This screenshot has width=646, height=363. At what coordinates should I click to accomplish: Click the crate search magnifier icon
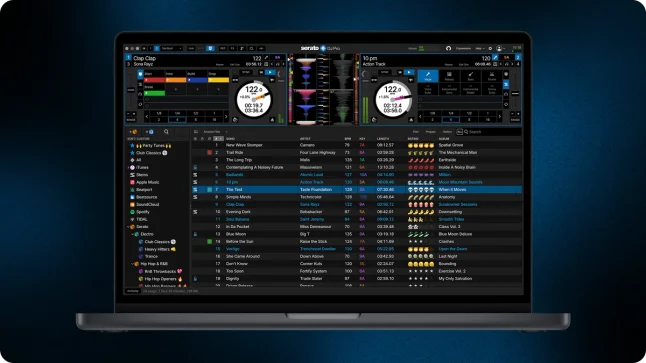tap(166, 132)
